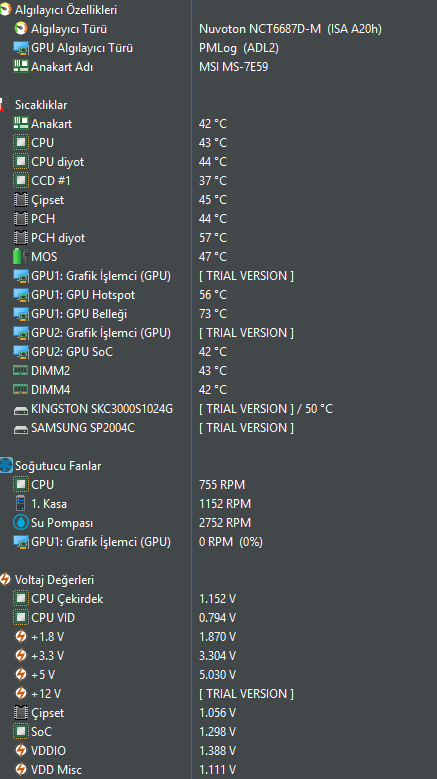Click the VDD Misc voltage icon
The height and width of the screenshot is (779, 437).
tap(20, 770)
